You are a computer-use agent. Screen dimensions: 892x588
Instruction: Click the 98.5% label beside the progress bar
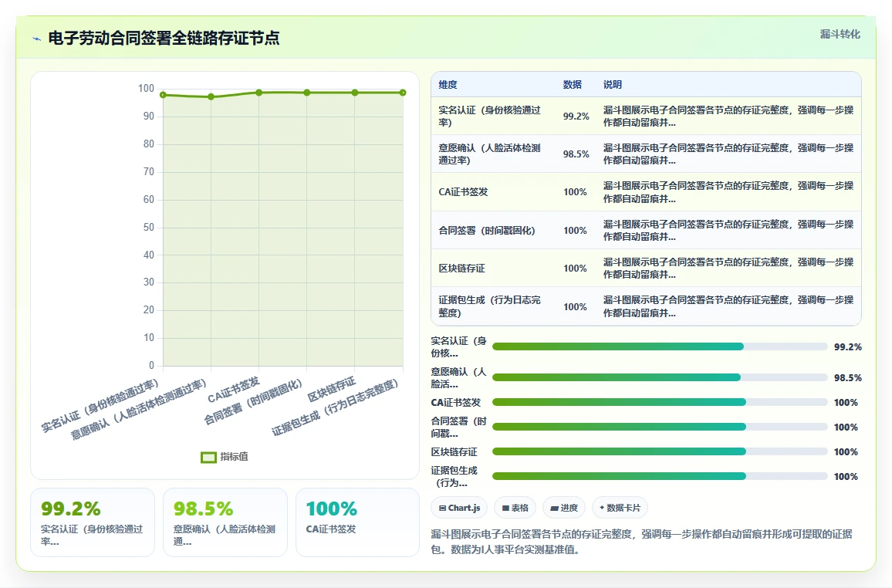847,377
